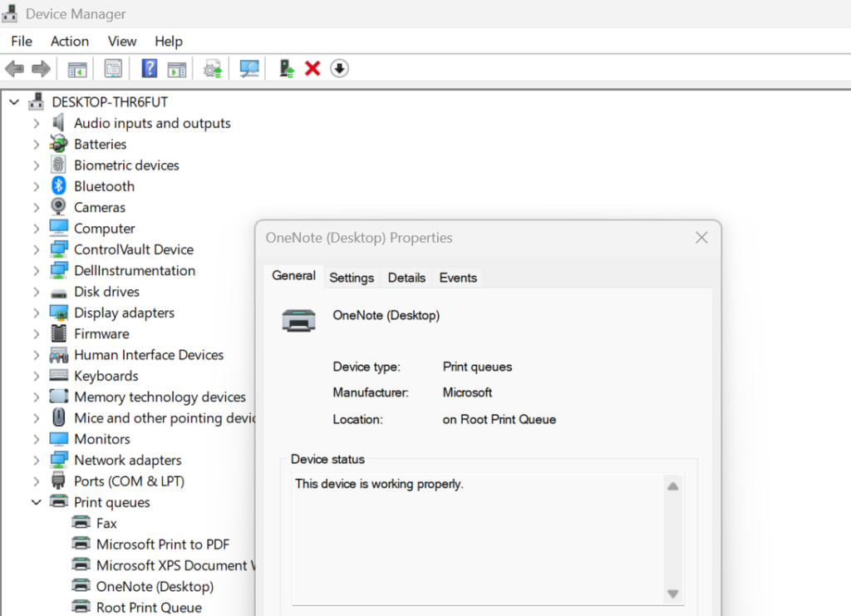Screen dimensions: 851x616
Task: Open Help with the blue question mark icon
Action: click(x=149, y=68)
